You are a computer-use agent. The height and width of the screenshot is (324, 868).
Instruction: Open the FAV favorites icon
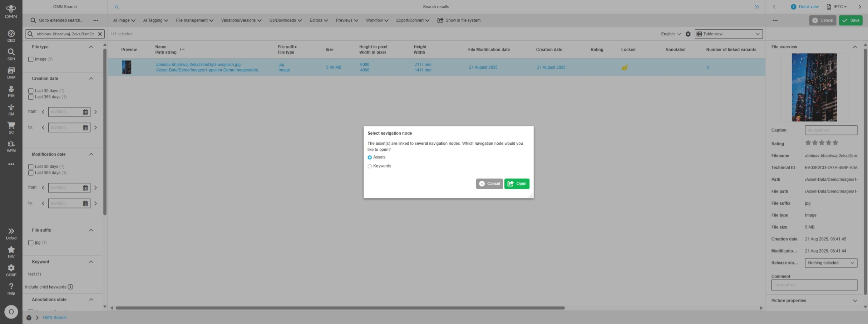(11, 252)
